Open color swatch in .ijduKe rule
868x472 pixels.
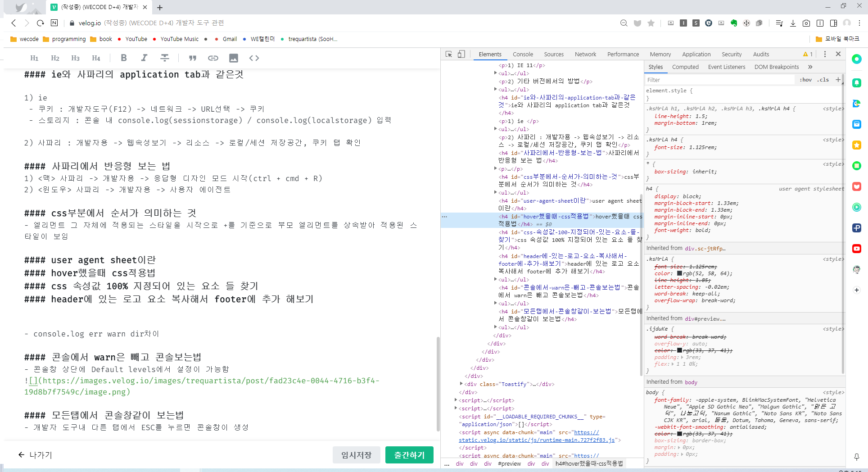[x=679, y=350]
